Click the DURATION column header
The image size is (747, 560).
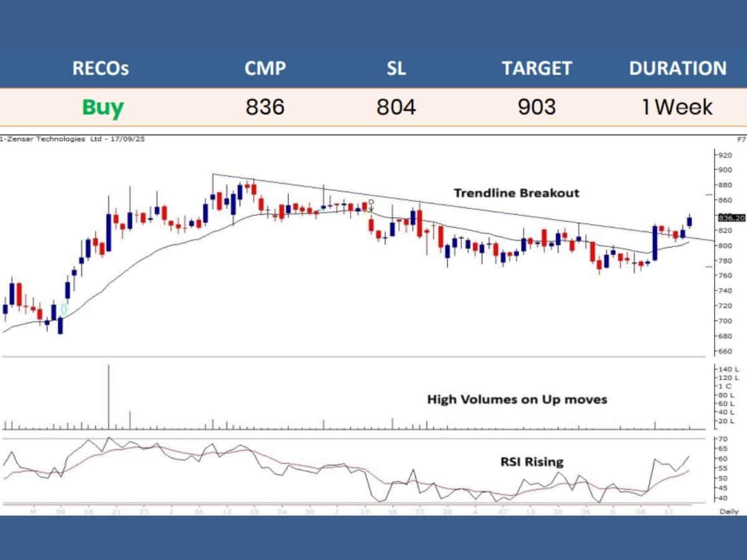[x=677, y=68]
